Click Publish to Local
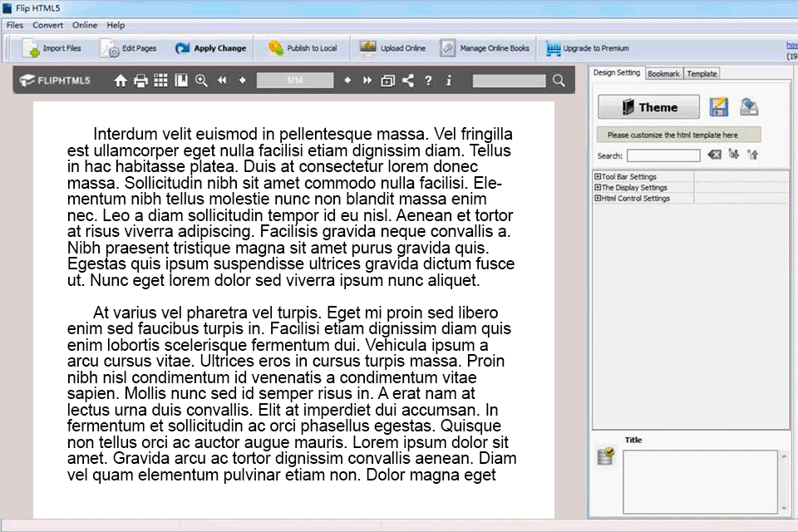798x532 pixels. [x=303, y=48]
